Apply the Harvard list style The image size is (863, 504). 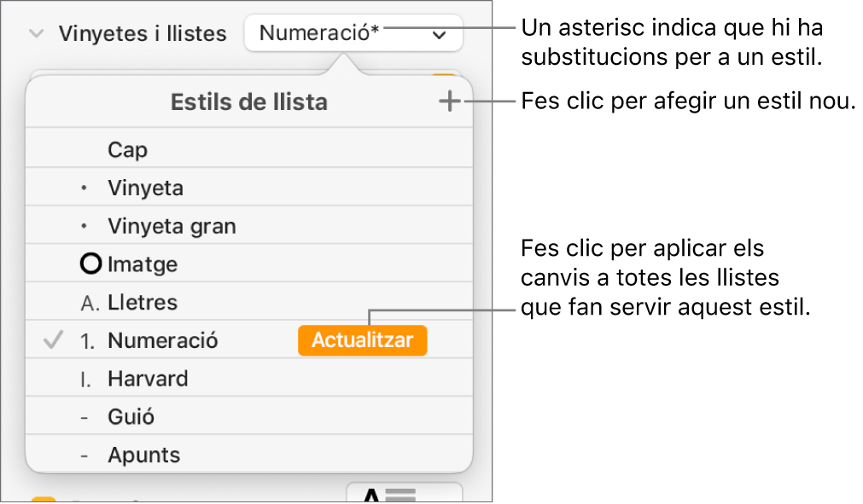249,378
